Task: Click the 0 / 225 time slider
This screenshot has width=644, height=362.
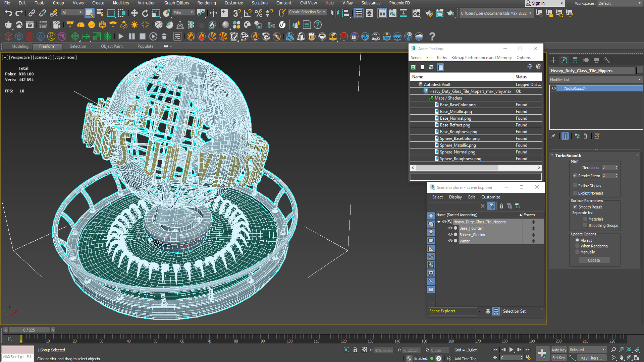Action: (29, 330)
